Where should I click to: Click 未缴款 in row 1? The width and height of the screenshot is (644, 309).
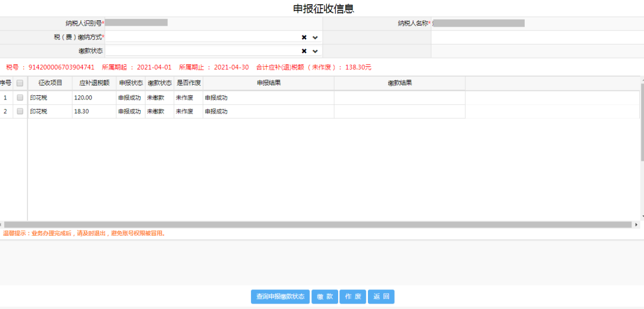tap(156, 98)
